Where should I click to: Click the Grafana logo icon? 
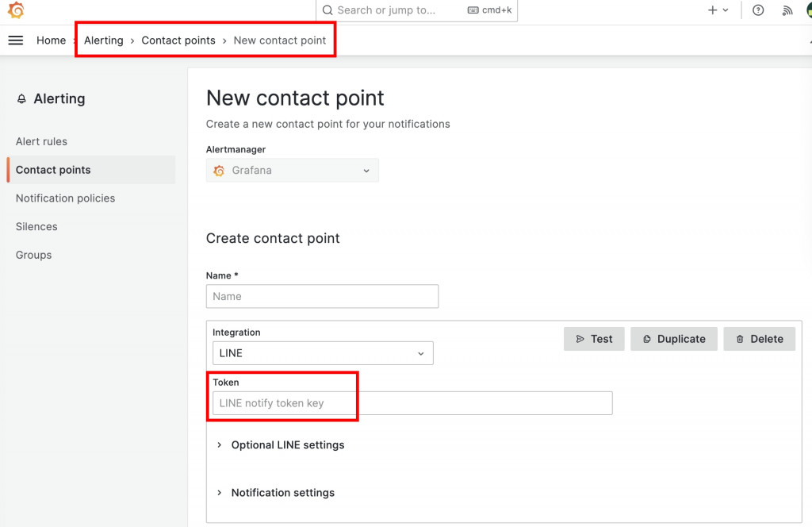click(16, 10)
